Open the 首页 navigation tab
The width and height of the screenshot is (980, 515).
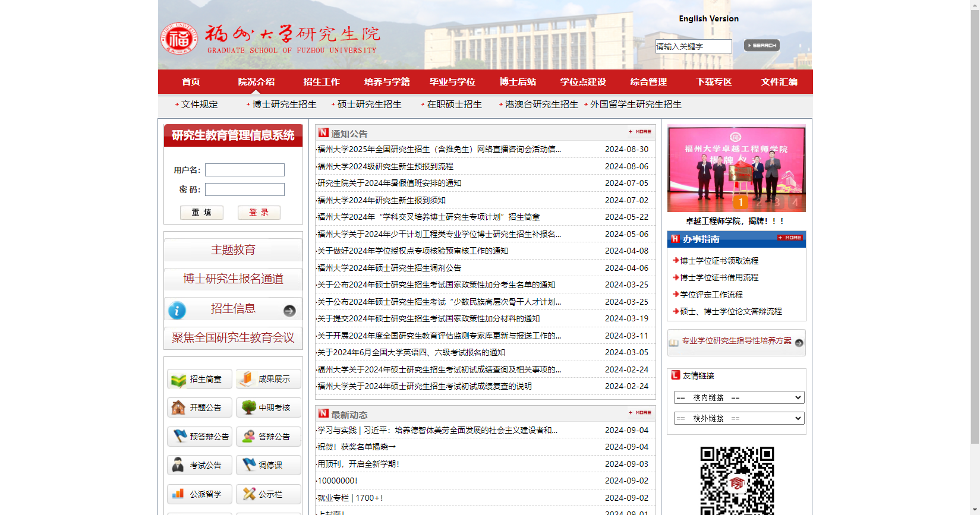pos(191,82)
